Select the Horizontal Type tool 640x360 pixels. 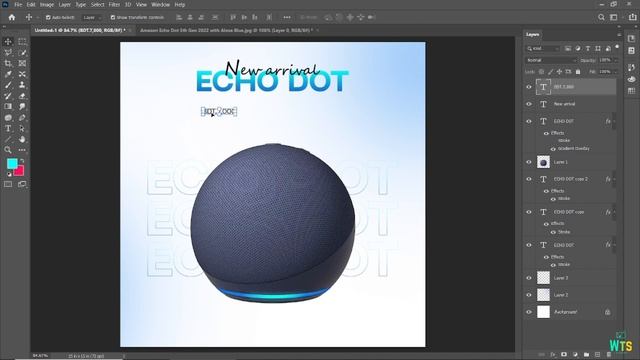click(x=8, y=128)
